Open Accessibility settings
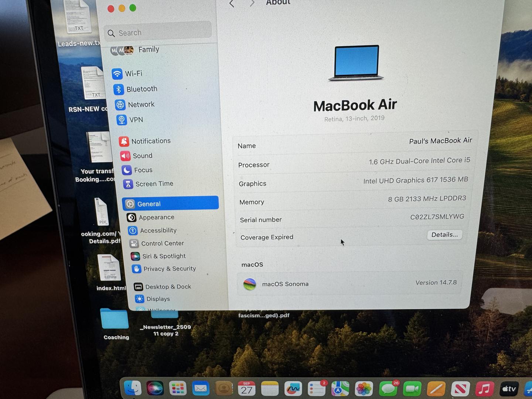Image resolution: width=532 pixels, height=399 pixels. tap(152, 230)
